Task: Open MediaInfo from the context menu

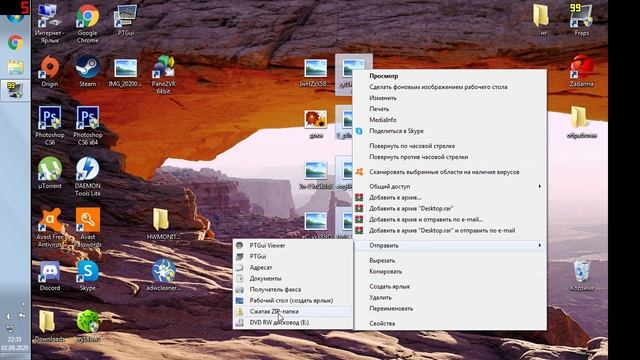Action: click(450, 120)
